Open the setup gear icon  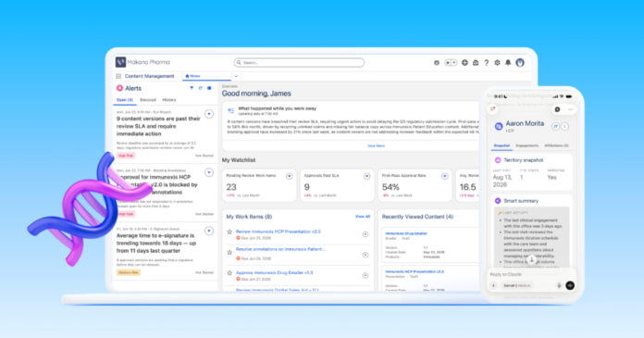point(497,62)
